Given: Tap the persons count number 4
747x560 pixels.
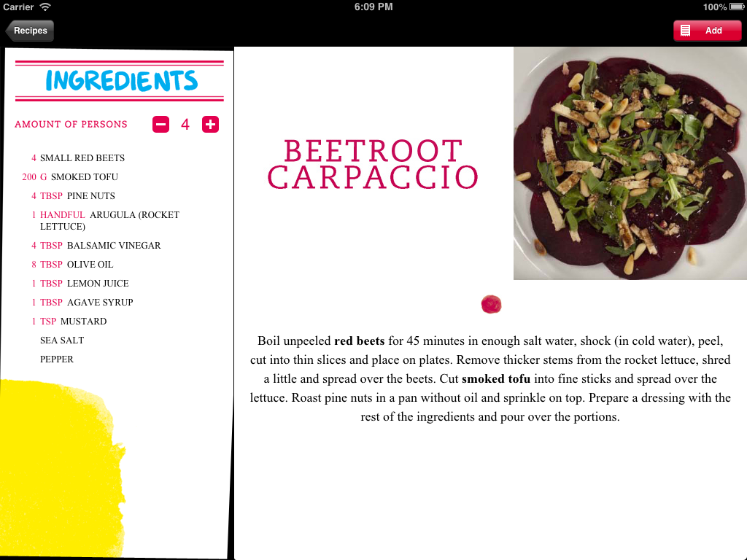Looking at the screenshot, I should (x=185, y=124).
